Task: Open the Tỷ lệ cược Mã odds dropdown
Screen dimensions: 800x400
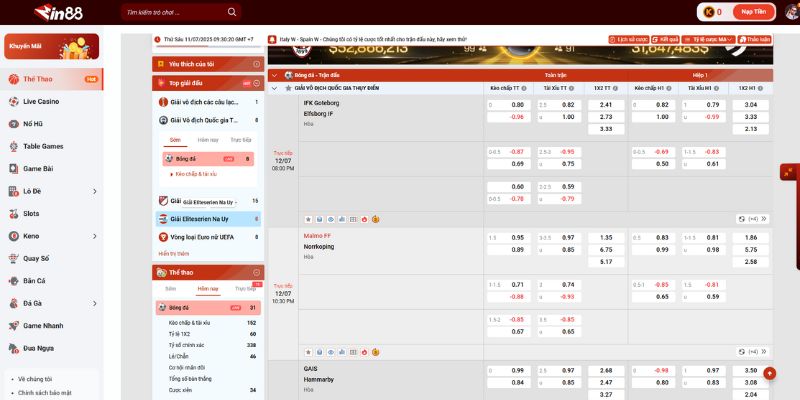Action: (x=706, y=39)
